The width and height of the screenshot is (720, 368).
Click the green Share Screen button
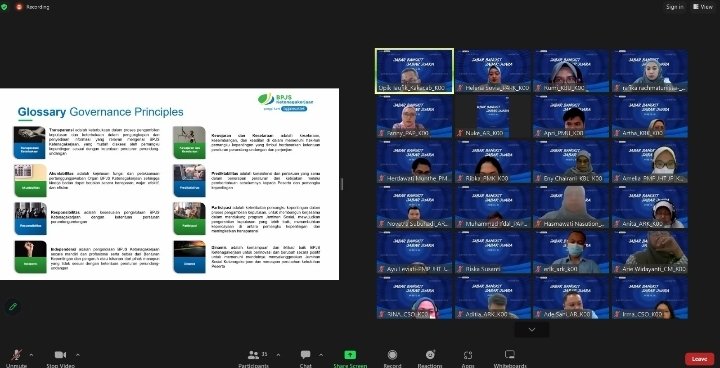click(350, 358)
